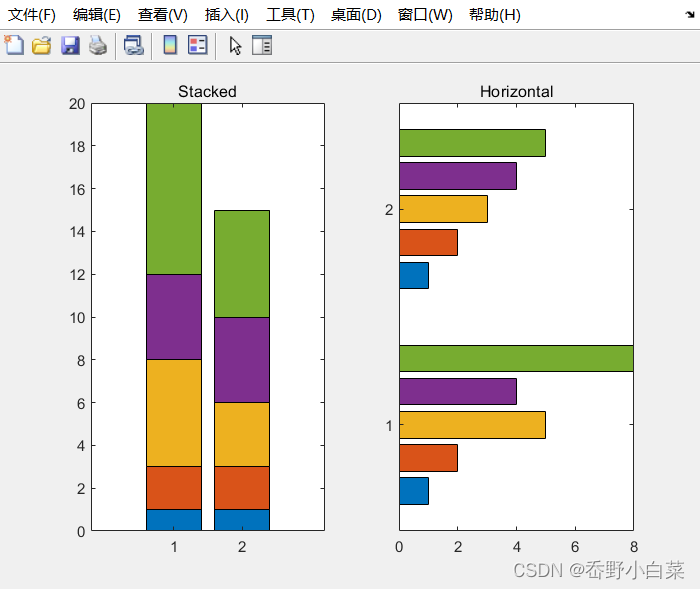Click the y-axis label 2 on Horizontal plot
The width and height of the screenshot is (700, 589).
click(389, 210)
